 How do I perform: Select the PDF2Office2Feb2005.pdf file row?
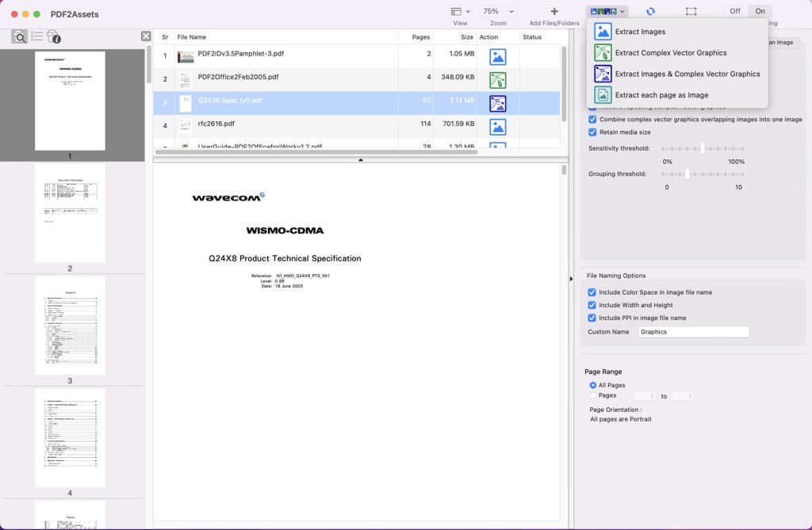click(x=357, y=80)
